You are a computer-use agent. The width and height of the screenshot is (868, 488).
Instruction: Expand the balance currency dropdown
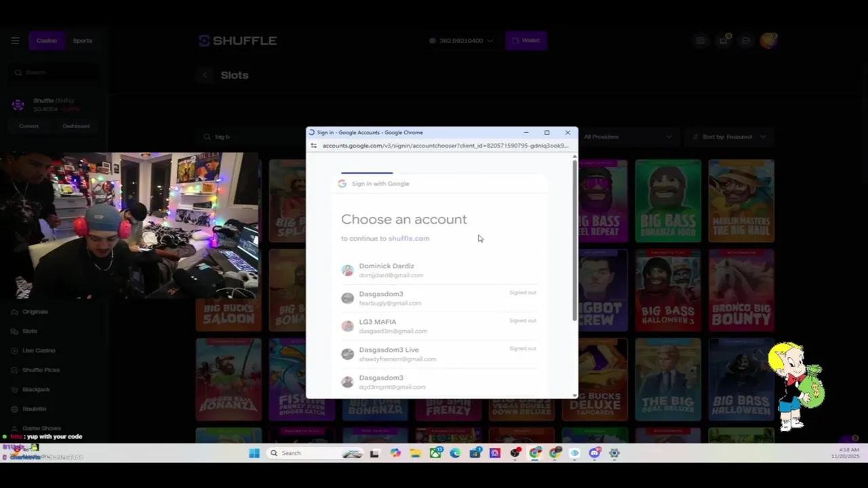461,41
